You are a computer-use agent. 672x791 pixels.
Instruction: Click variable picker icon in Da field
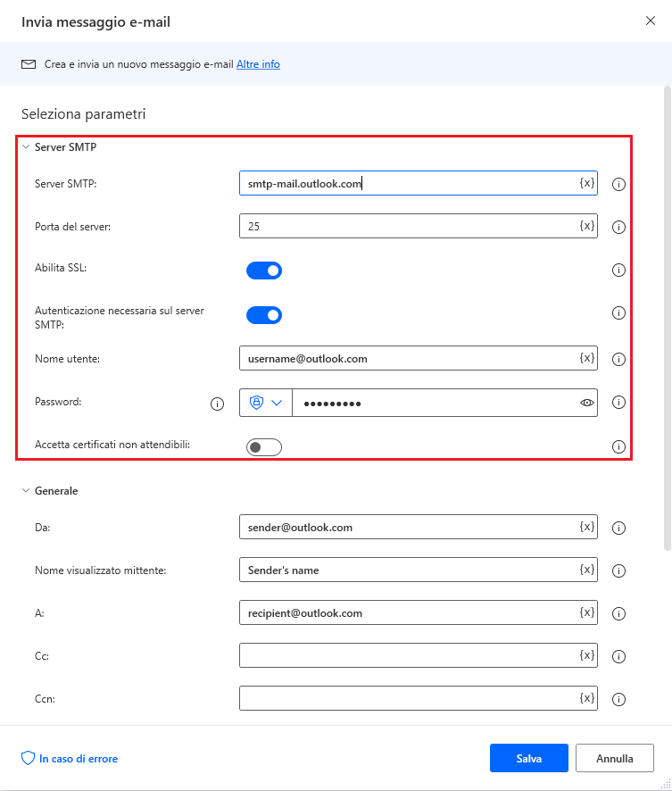click(x=587, y=527)
